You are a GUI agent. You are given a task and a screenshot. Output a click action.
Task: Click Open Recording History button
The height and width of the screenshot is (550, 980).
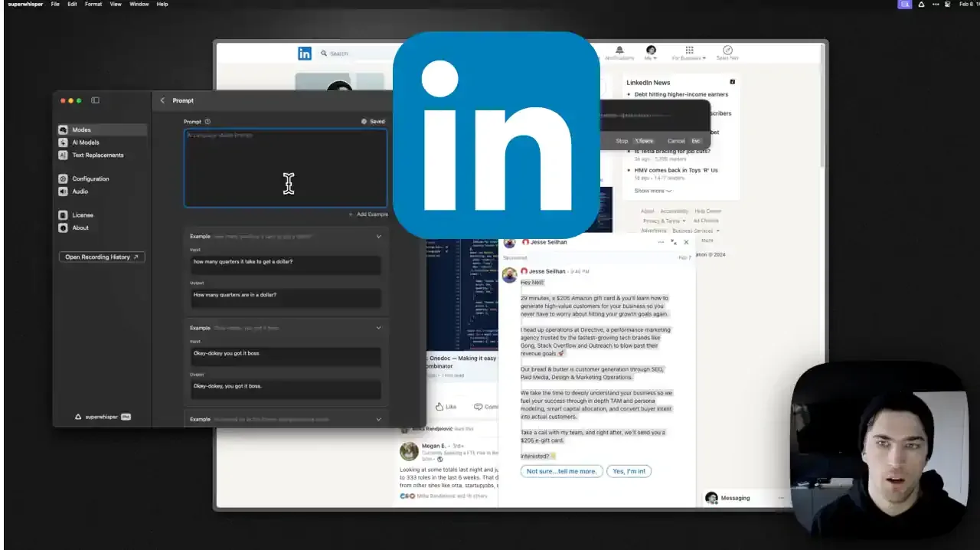point(102,257)
